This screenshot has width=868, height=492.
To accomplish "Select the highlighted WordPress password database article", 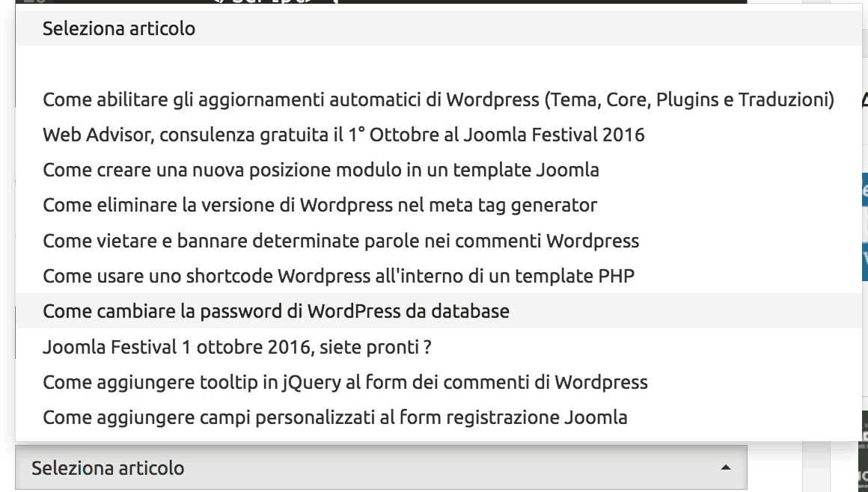I will coord(275,311).
